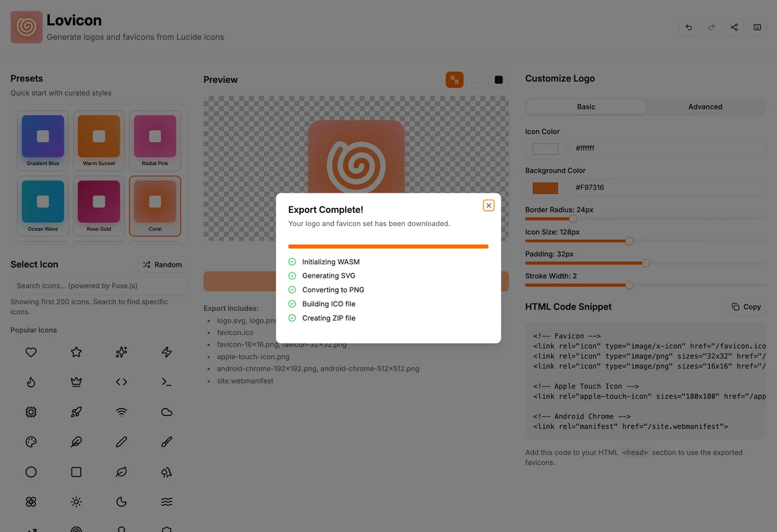
Task: Click the 'Building ICO file' step
Action: pos(328,304)
